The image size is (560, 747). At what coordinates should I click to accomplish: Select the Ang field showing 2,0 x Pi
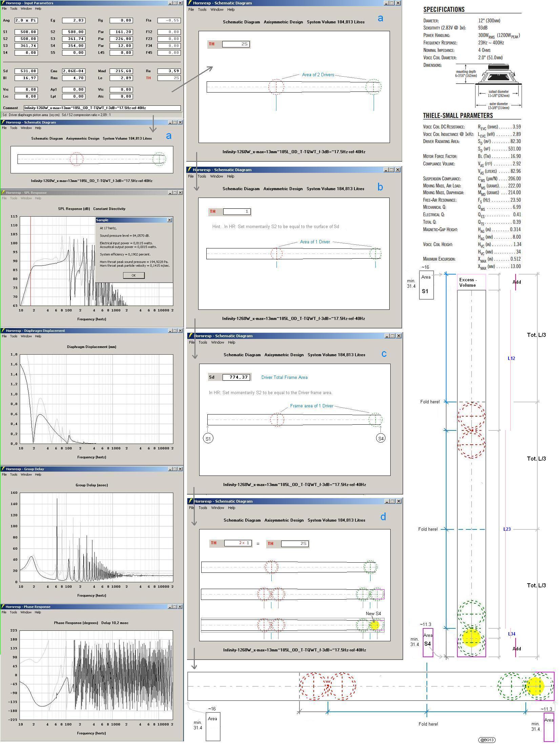click(26, 20)
